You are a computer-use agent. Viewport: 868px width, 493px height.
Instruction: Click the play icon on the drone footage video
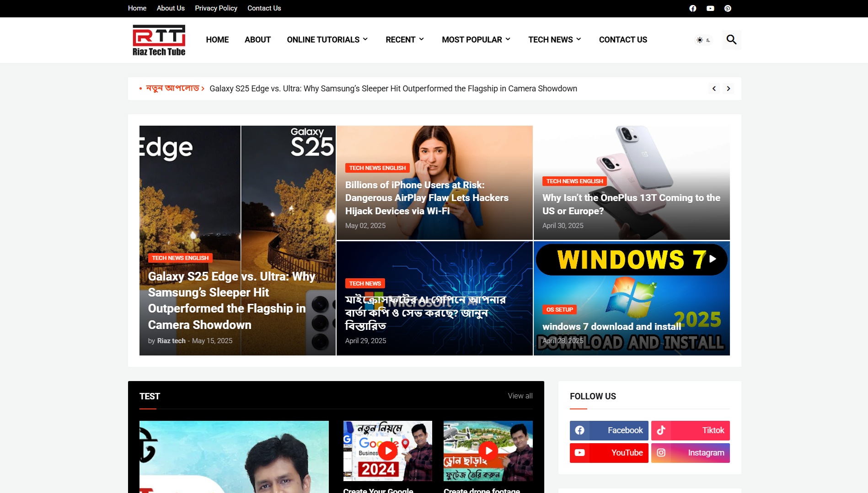click(x=488, y=451)
